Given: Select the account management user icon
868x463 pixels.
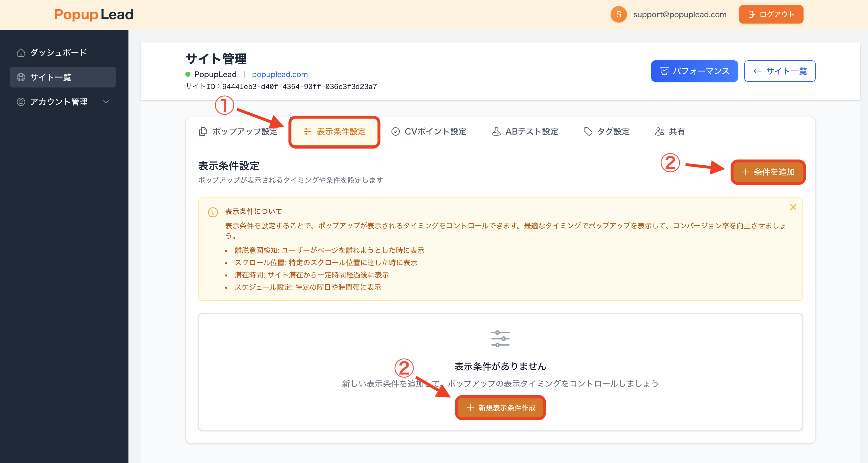Looking at the screenshot, I should pos(21,102).
